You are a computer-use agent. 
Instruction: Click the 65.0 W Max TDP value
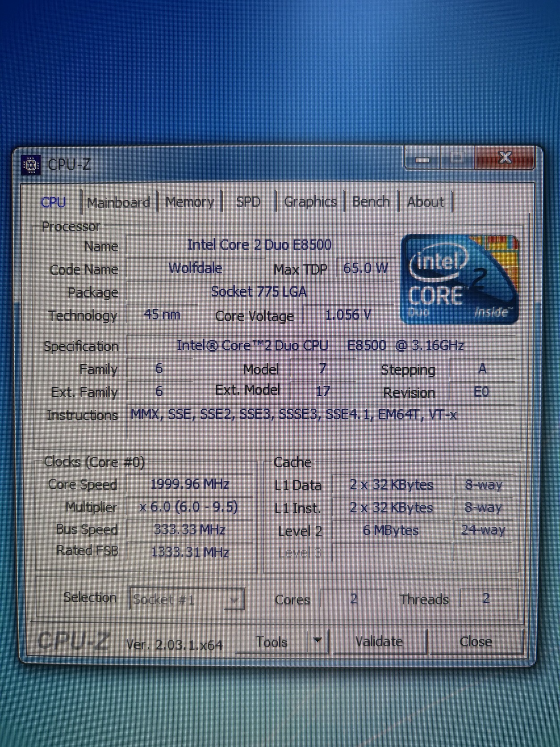[x=365, y=268]
